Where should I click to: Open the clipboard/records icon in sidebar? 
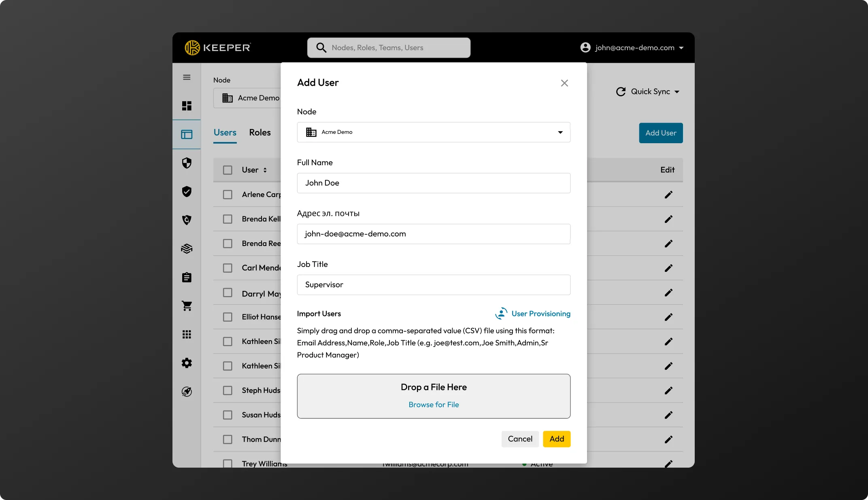[187, 277]
